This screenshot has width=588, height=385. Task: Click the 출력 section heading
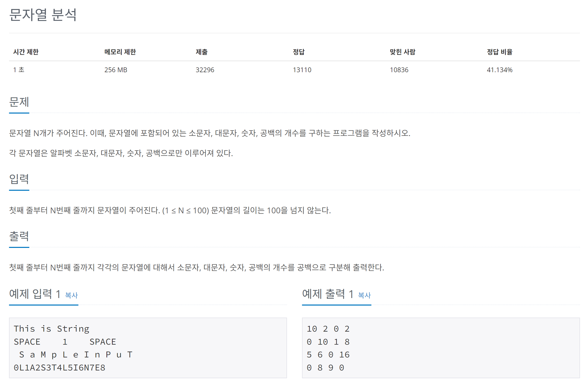pyautogui.click(x=19, y=236)
